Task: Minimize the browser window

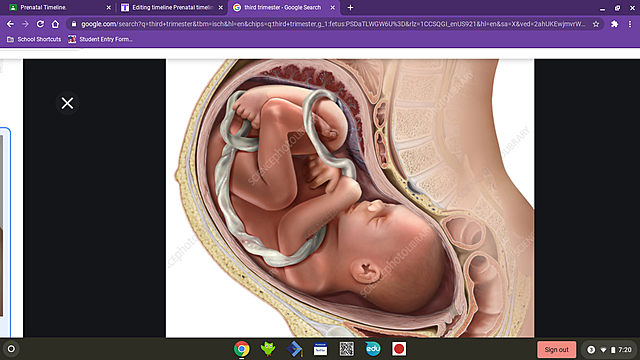Action: point(602,8)
